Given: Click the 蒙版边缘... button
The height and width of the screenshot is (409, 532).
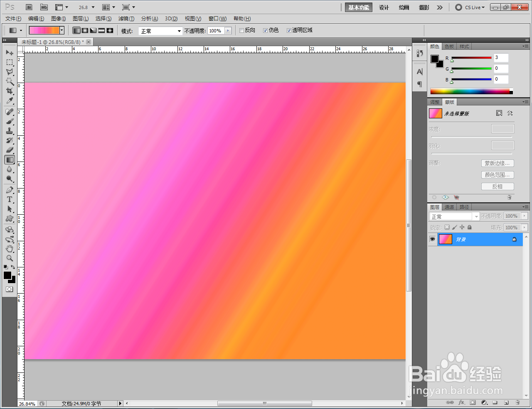Looking at the screenshot, I should click(x=498, y=163).
